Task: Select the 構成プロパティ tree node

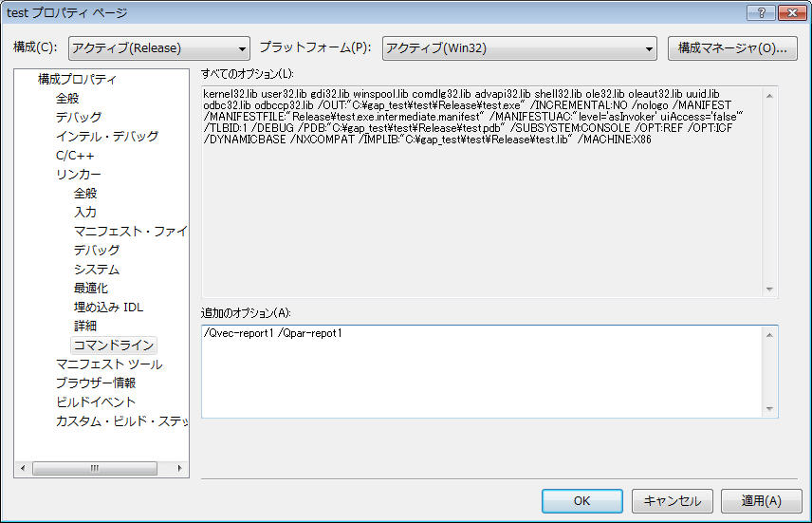Action: coord(77,80)
